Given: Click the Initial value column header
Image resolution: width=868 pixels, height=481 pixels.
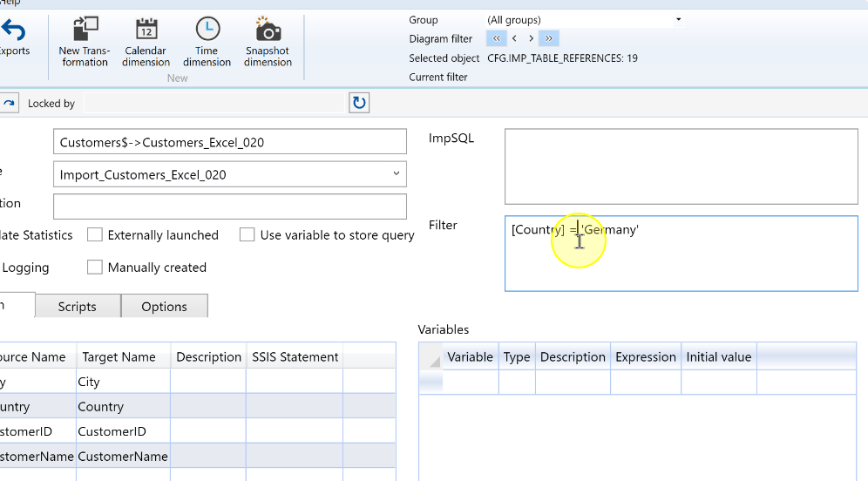Looking at the screenshot, I should (x=718, y=357).
